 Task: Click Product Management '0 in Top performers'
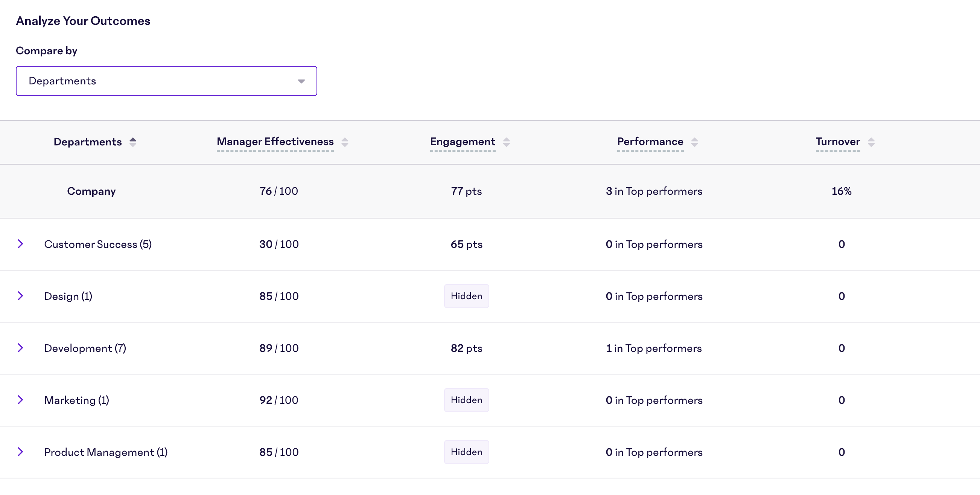pos(654,452)
